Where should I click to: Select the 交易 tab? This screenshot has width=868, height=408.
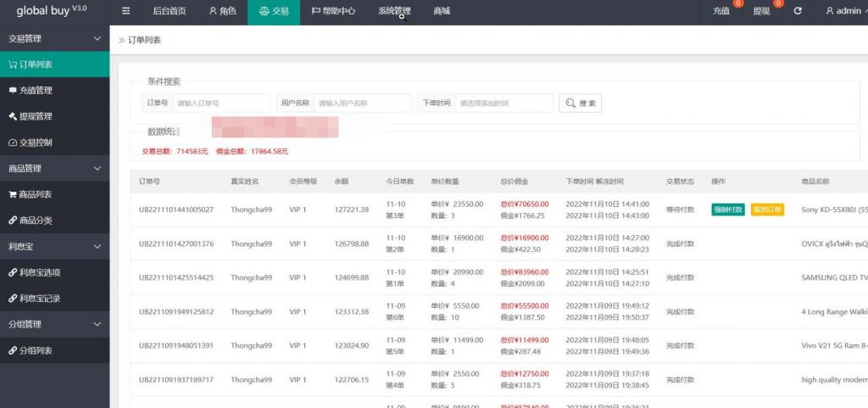pyautogui.click(x=274, y=11)
